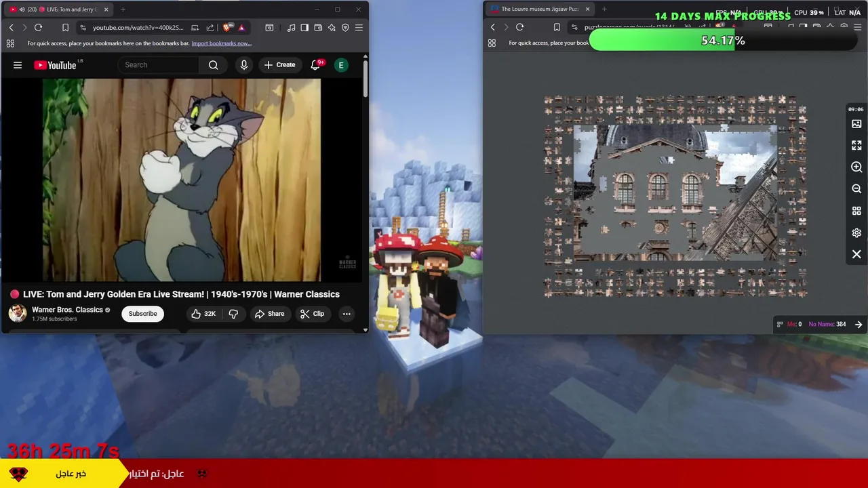
Task: Open site settings beside the youtube.com URL
Action: pos(83,28)
